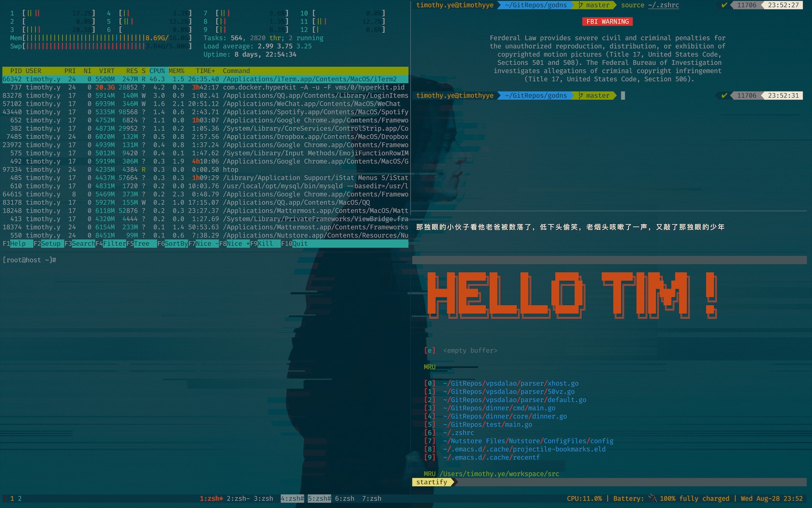Image resolution: width=812 pixels, height=508 pixels.
Task: Activate htop F3 Search
Action: click(x=80, y=244)
